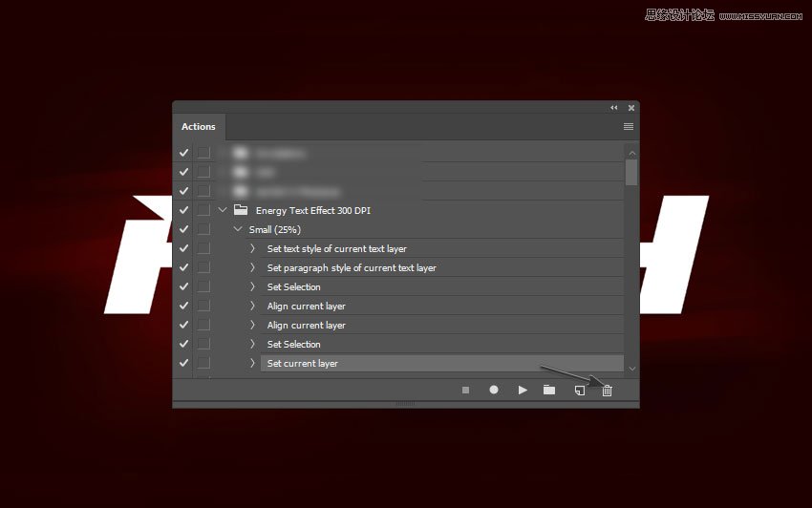Toggle checkmark for Set Selection step
The image size is (812, 508).
click(x=184, y=286)
